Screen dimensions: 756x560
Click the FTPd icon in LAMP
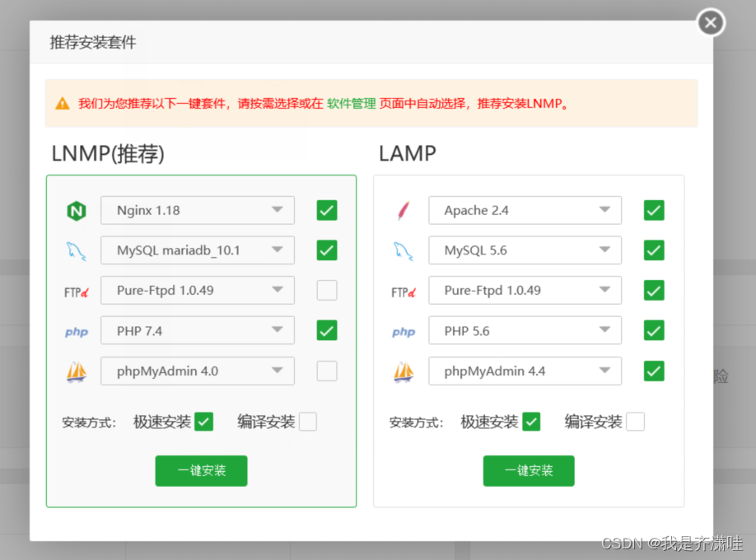(404, 292)
